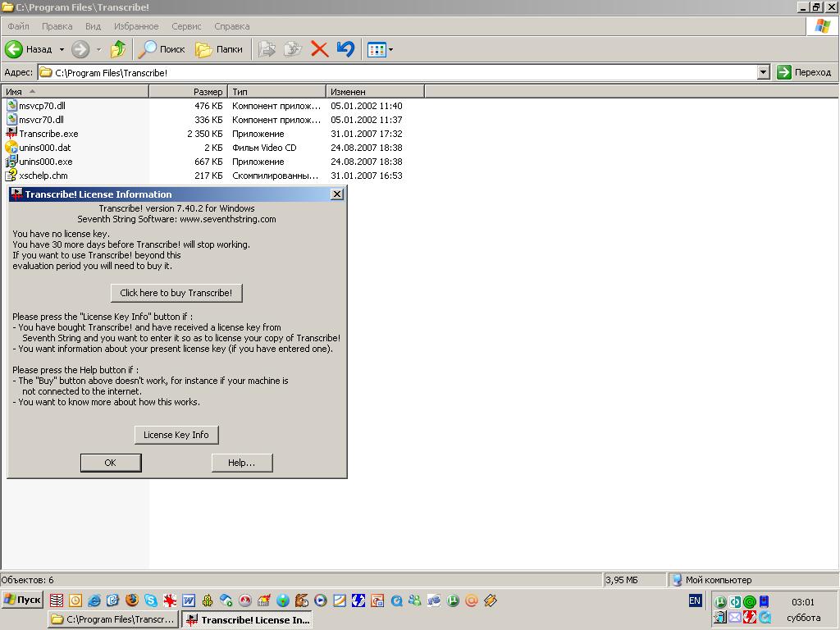Expand the address bar dropdown
Image resolution: width=840 pixels, height=630 pixels.
click(x=764, y=72)
